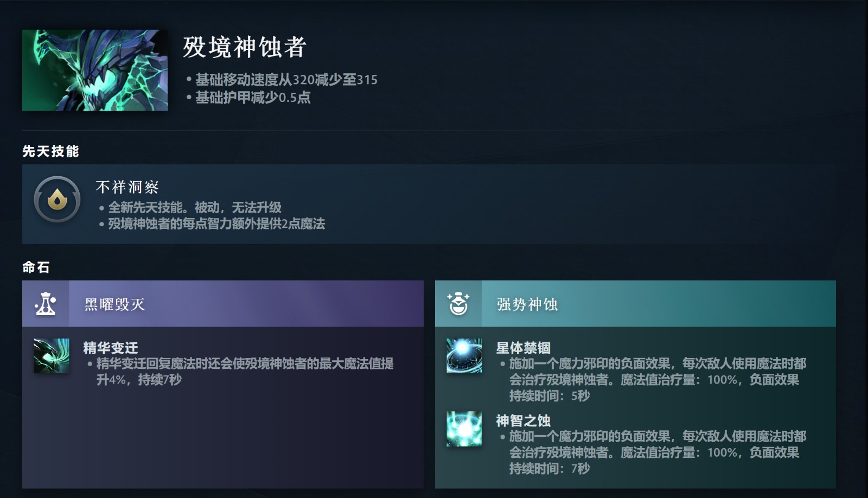Click the 殁境神蚀者 hero portrait
Image resolution: width=868 pixels, height=498 pixels.
(95, 71)
